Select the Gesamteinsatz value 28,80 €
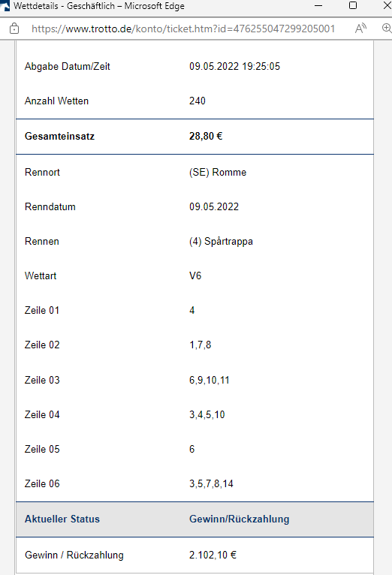Screen dimensions: 392x575 pos(206,137)
